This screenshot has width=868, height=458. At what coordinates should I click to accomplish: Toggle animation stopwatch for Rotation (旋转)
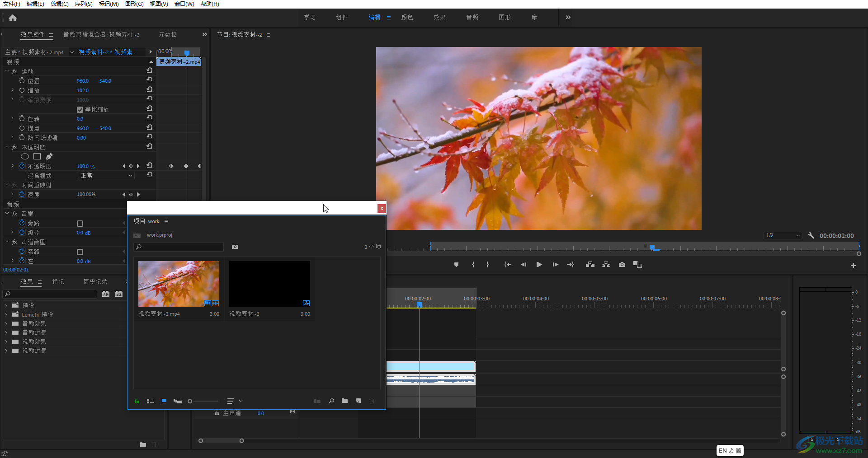click(22, 118)
